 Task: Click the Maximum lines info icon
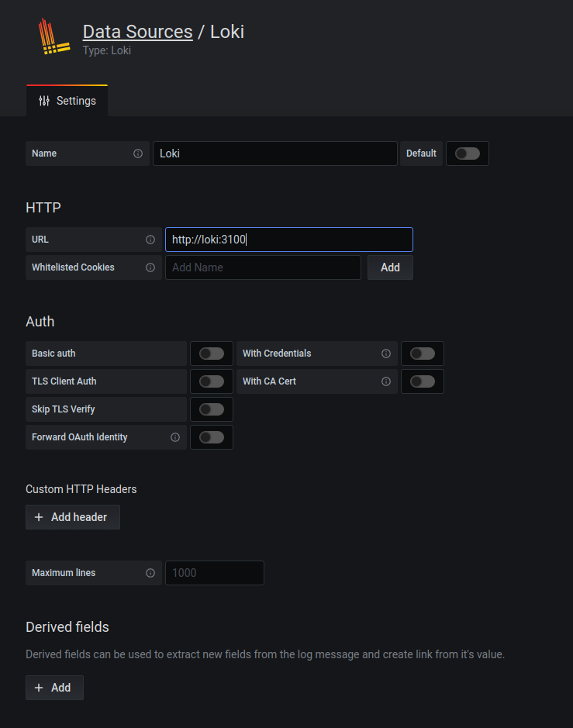click(x=150, y=573)
